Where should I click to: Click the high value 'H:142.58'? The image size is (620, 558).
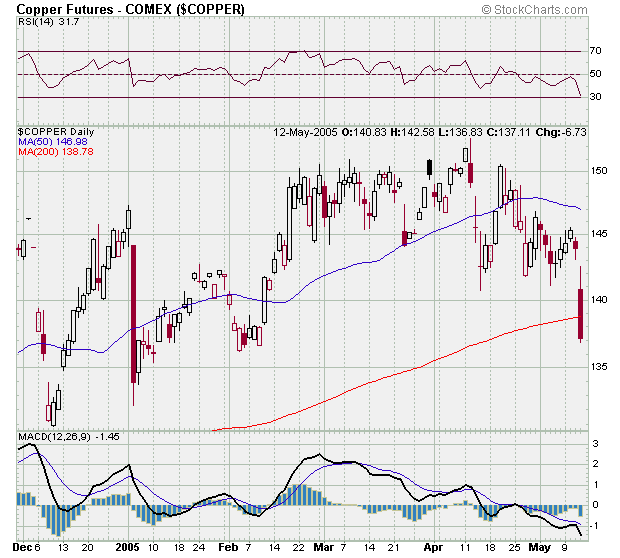click(x=412, y=132)
